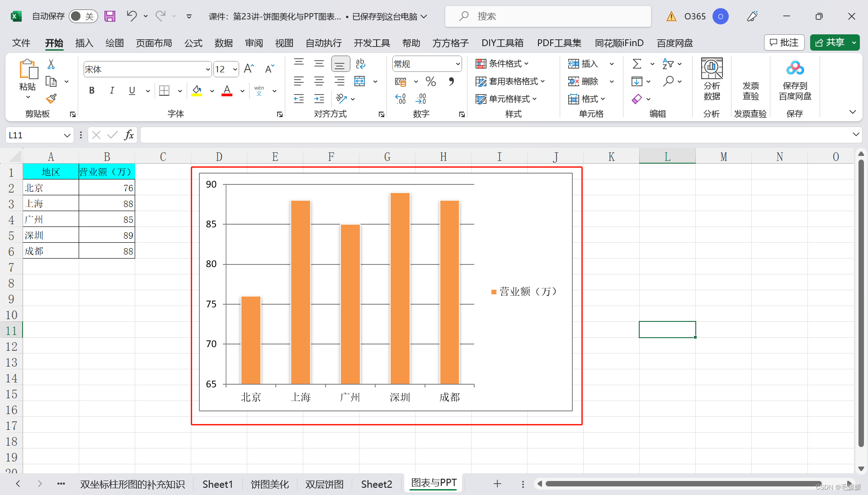
Task: Open the font name dropdown
Action: [208, 70]
